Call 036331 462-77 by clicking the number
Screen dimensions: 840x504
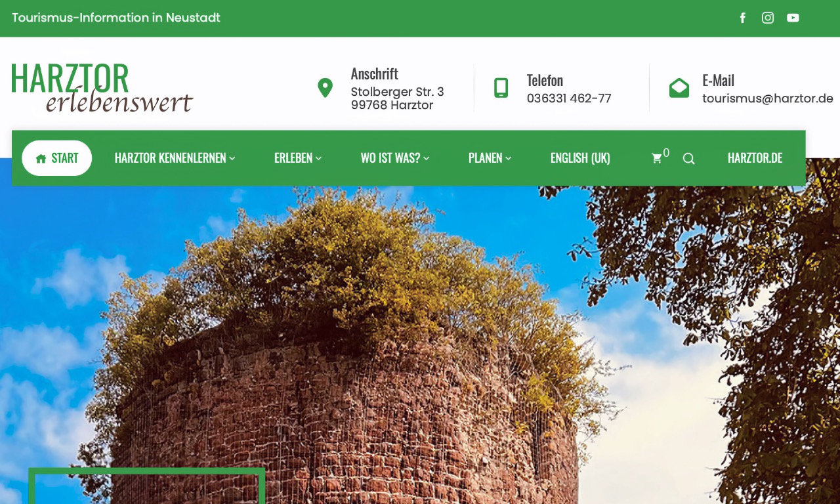568,98
